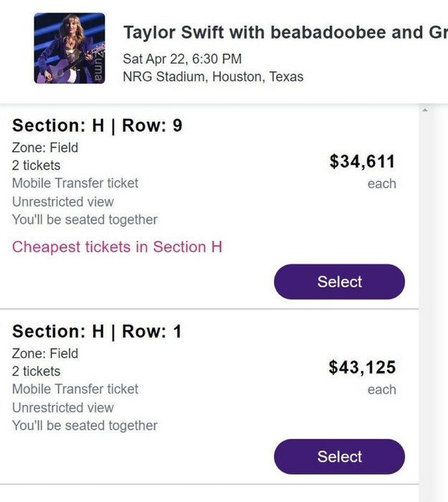
Task: Select tickets for Section H Row 9
Action: (x=339, y=282)
